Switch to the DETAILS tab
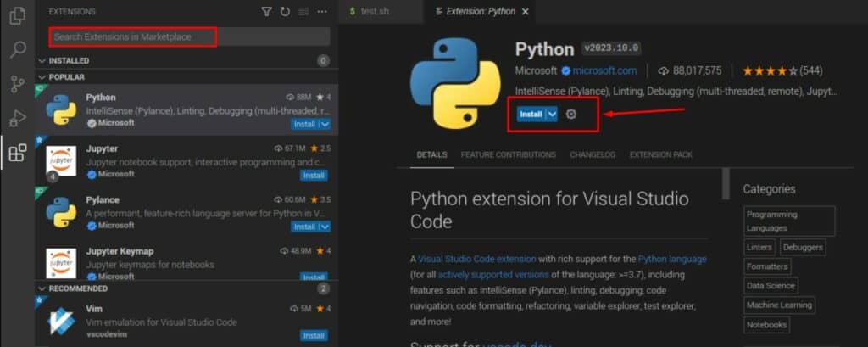Screen dimensions: 868x347 (x=431, y=154)
